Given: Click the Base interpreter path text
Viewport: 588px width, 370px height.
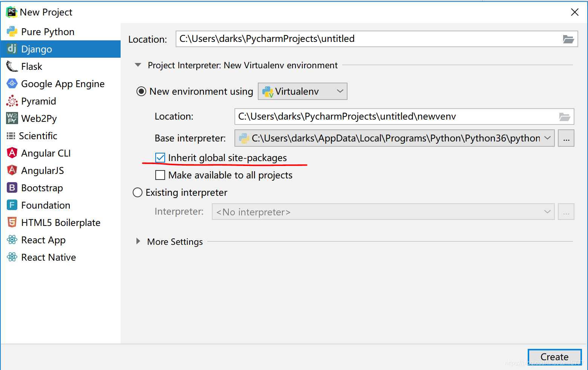Looking at the screenshot, I should [x=396, y=138].
